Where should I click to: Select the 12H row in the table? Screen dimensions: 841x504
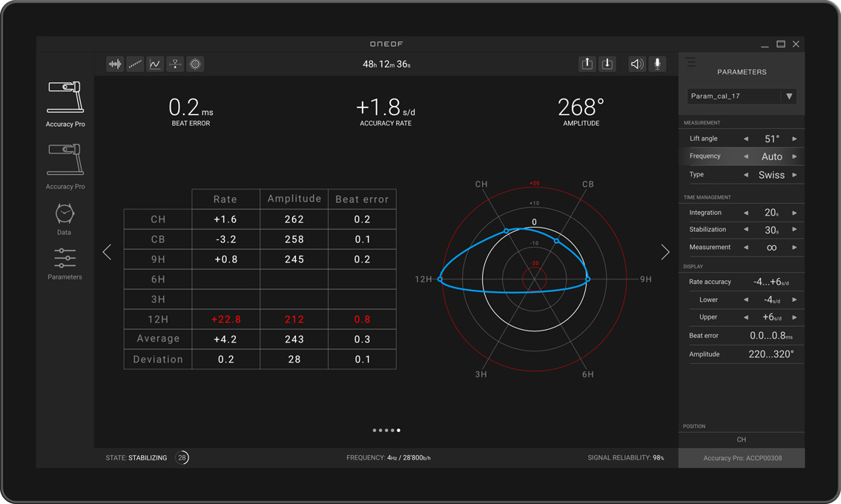158,319
